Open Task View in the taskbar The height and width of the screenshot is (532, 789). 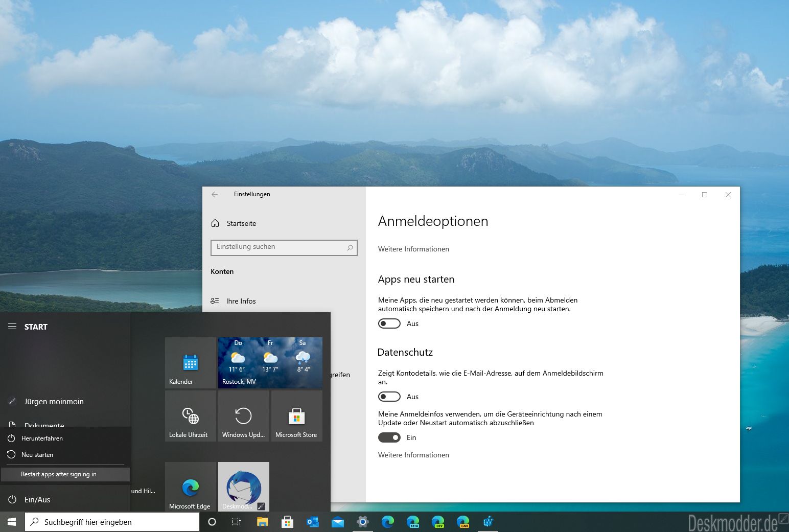pos(237,522)
